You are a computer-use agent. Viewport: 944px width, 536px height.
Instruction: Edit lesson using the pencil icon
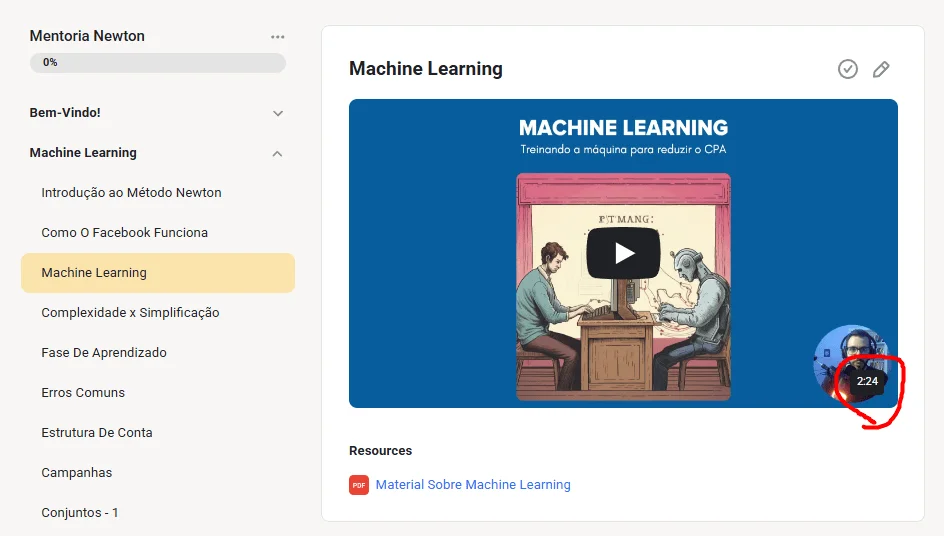click(881, 69)
